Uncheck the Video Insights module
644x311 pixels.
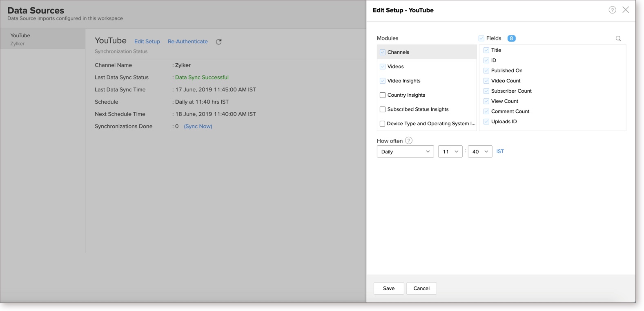(x=383, y=81)
